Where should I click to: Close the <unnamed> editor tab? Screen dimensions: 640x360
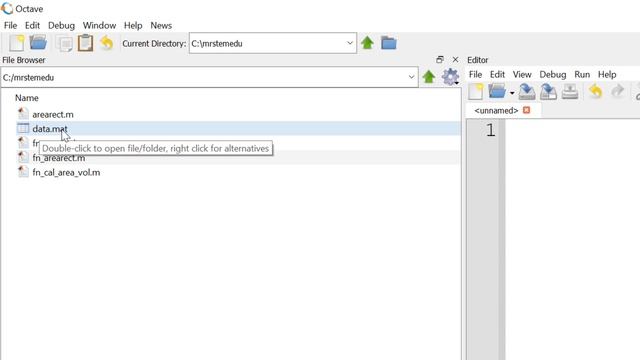point(527,110)
